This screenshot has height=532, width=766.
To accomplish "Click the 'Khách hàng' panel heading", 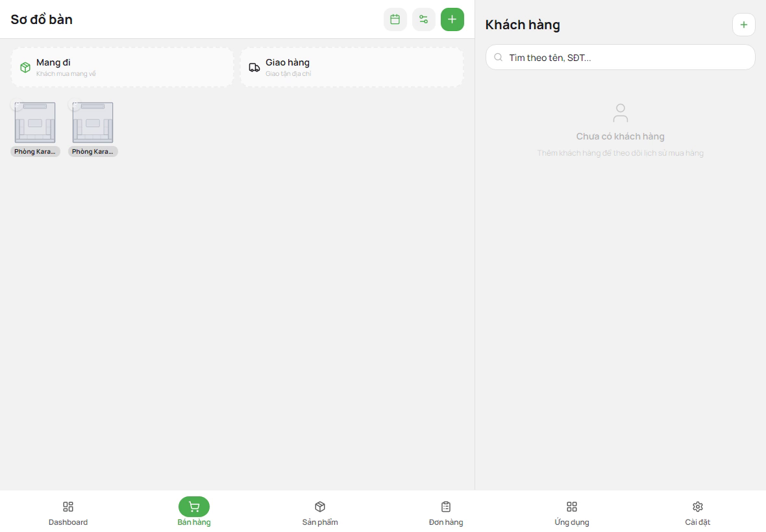I will 522,25.
